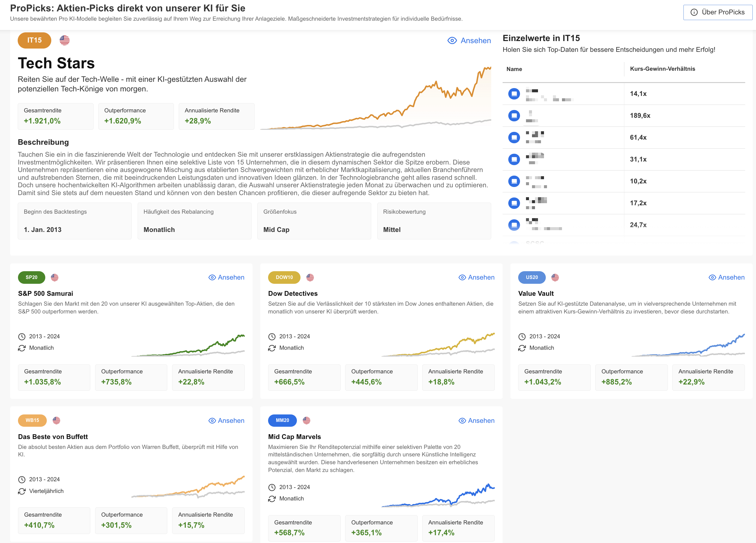Screen dimensions: 756x543
Task: Click the S&P 500 Samurai title
Action: (x=45, y=293)
